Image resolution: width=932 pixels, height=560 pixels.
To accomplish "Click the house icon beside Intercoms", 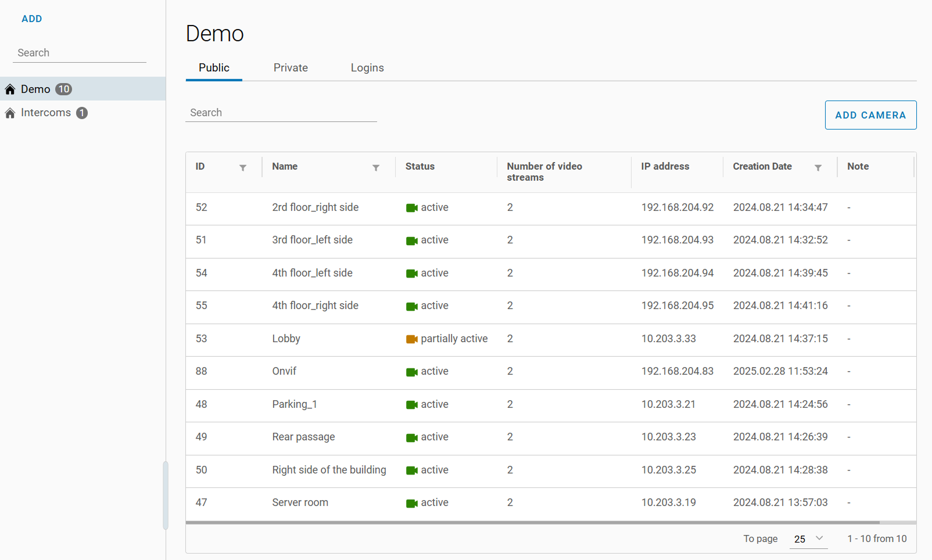I will (x=10, y=113).
